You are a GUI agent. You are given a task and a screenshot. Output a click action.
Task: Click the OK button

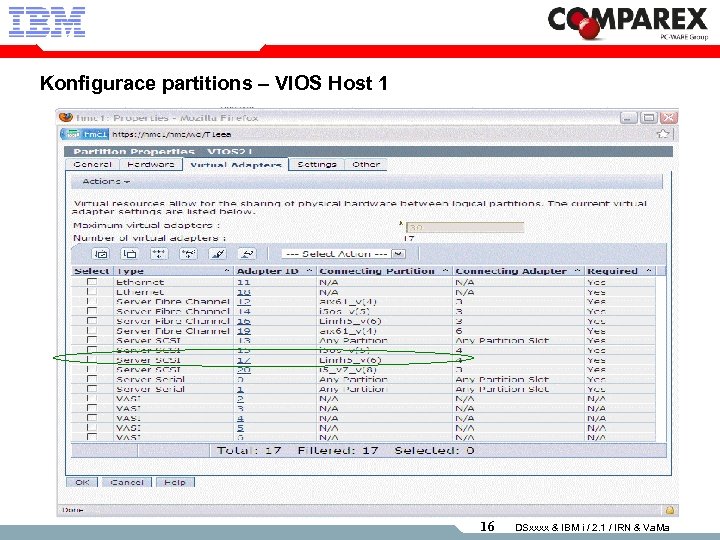coord(82,482)
